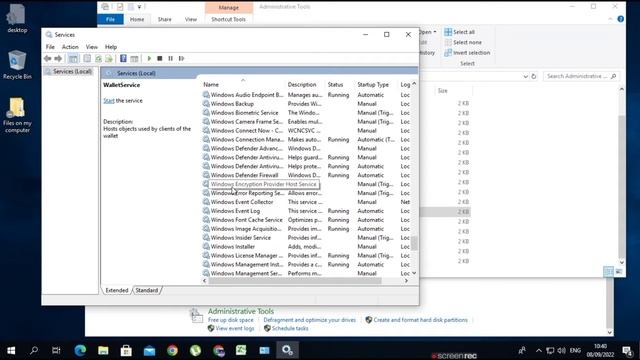The height and width of the screenshot is (360, 640).
Task: Switch to the Standard tab
Action: pos(147,290)
